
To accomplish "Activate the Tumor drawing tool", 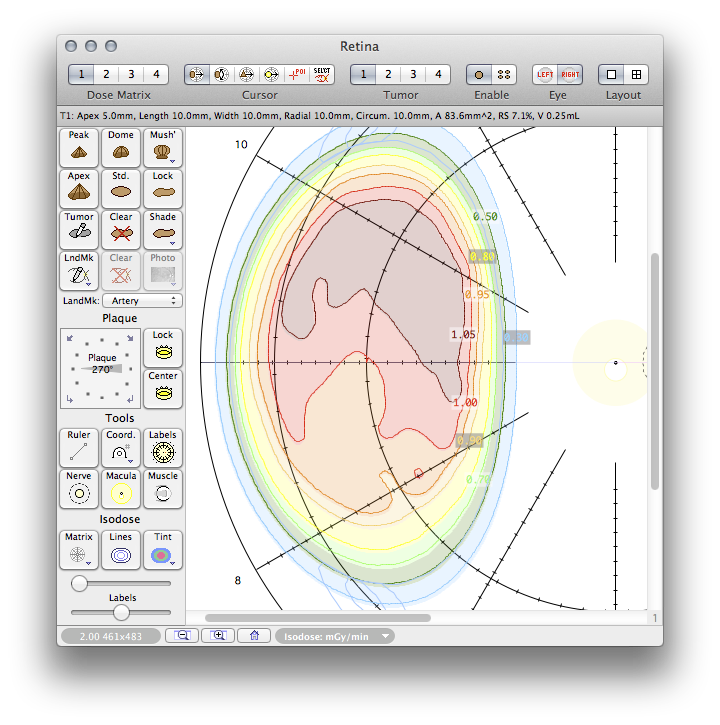I will tap(79, 230).
